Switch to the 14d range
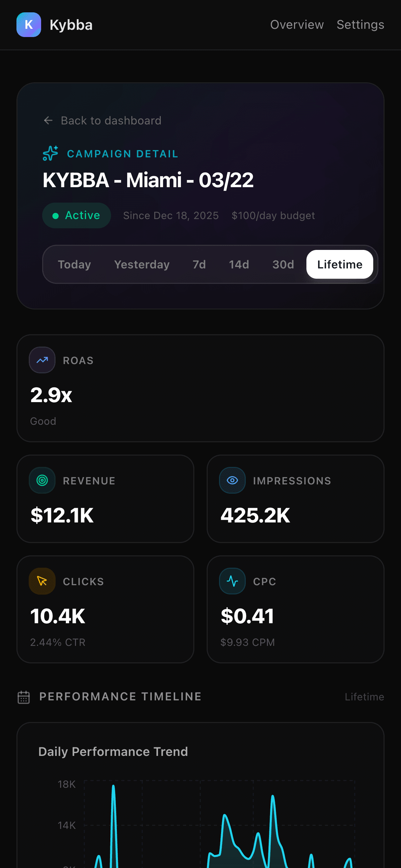The image size is (401, 868). coord(239,264)
